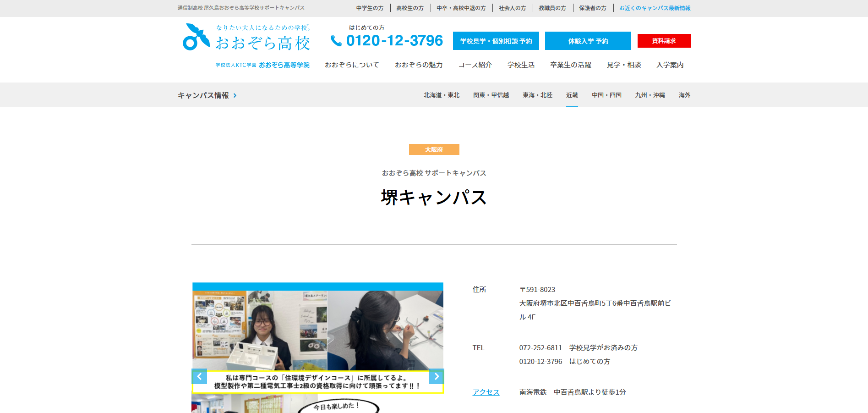The image size is (868, 413).
Task: Open 卒業生の活躍 menu
Action: [571, 65]
